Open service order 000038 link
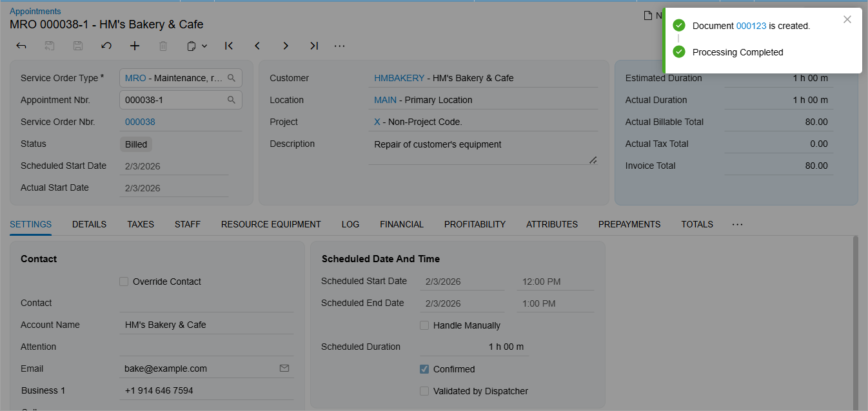Screen dimensions: 868x411 [x=140, y=122]
